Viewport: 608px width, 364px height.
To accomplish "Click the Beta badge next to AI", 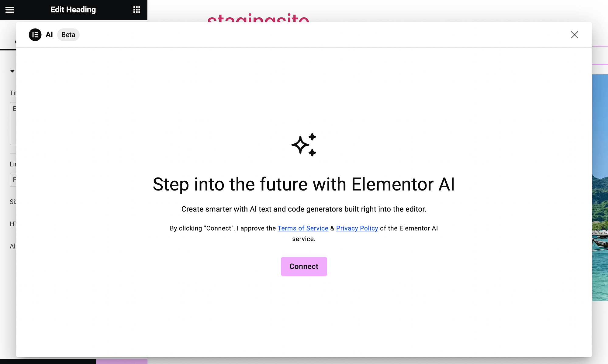I will pos(68,35).
